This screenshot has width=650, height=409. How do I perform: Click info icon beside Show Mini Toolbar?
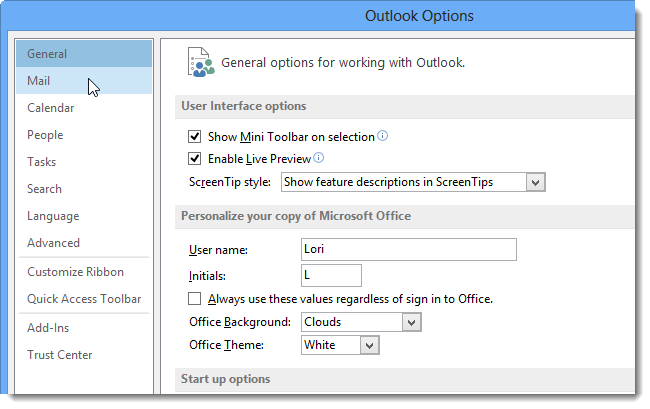(x=383, y=136)
